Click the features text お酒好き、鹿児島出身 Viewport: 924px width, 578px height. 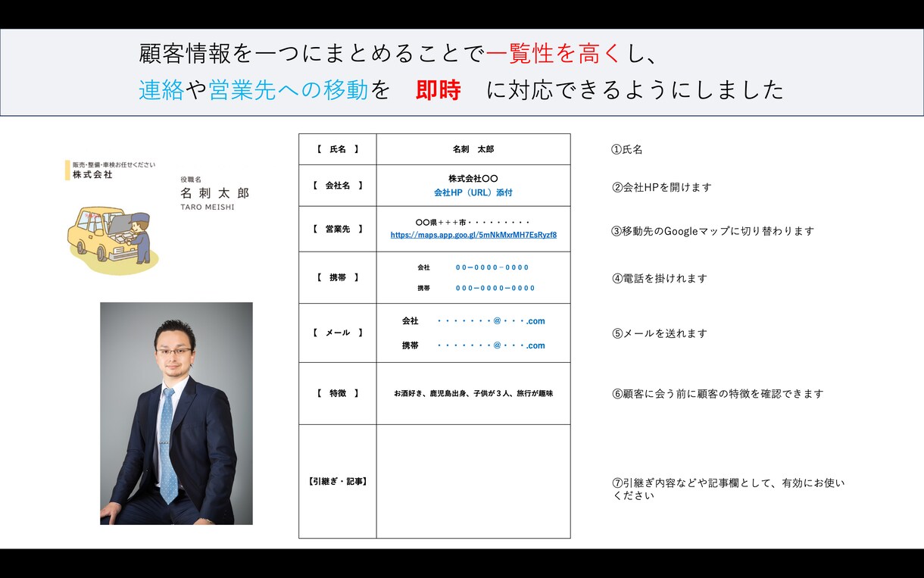coord(473,394)
